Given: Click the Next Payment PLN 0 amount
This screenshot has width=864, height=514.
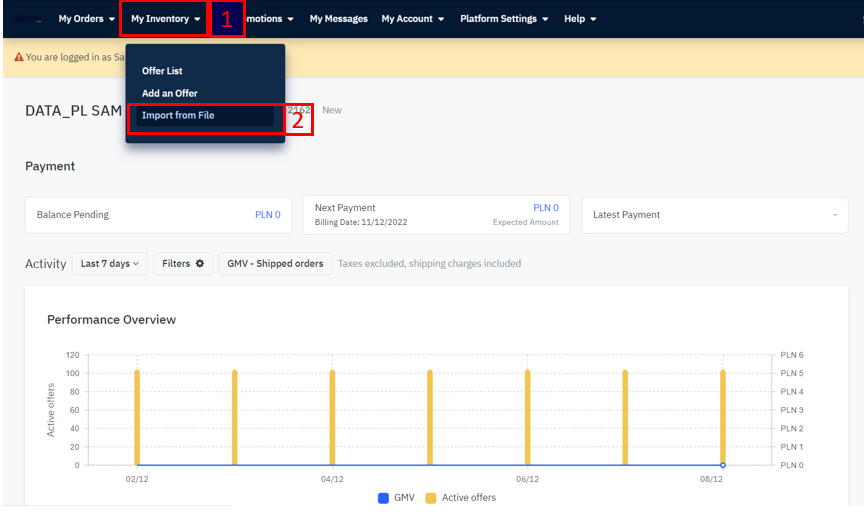Looking at the screenshot, I should (546, 208).
